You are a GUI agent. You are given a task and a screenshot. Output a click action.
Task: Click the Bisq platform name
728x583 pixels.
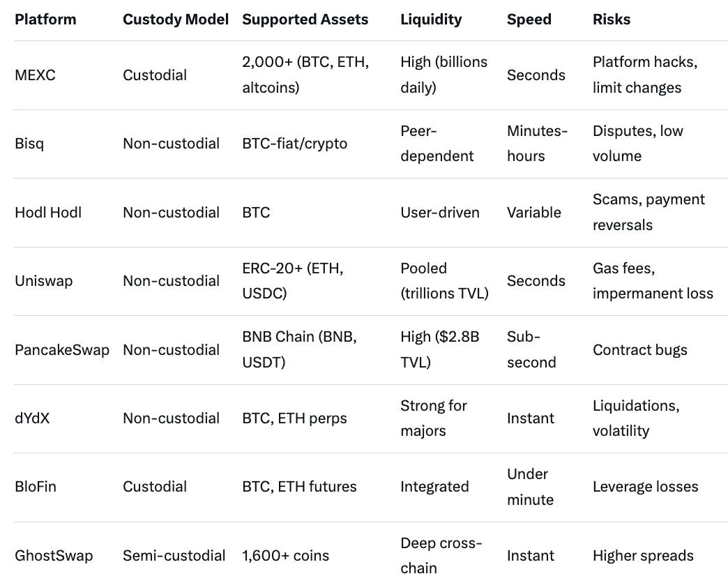(30, 144)
